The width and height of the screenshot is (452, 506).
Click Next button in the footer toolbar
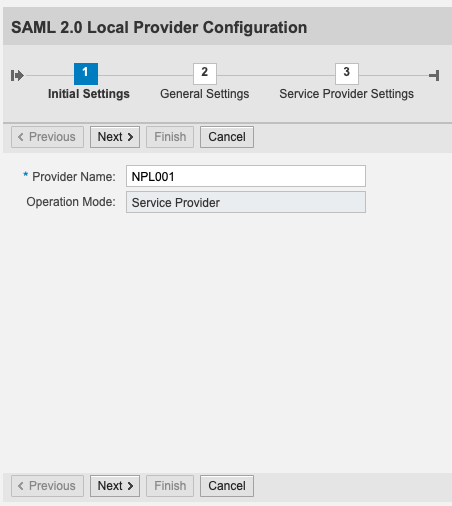point(115,486)
